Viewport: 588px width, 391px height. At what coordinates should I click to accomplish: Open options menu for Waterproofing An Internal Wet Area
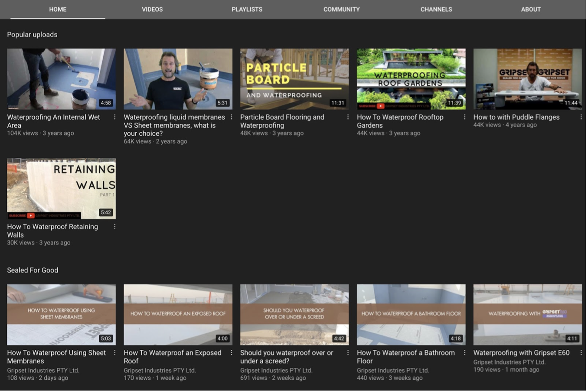pyautogui.click(x=114, y=117)
